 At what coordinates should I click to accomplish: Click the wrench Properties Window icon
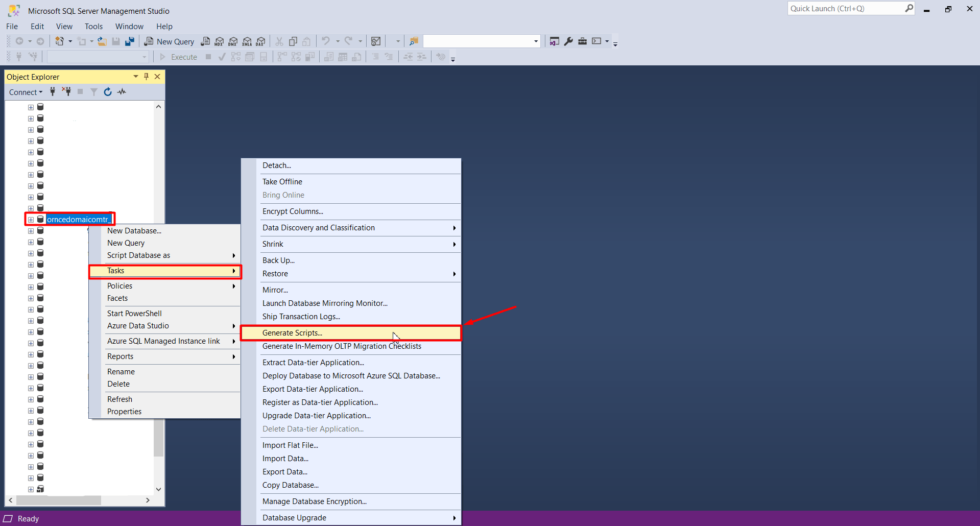click(568, 41)
